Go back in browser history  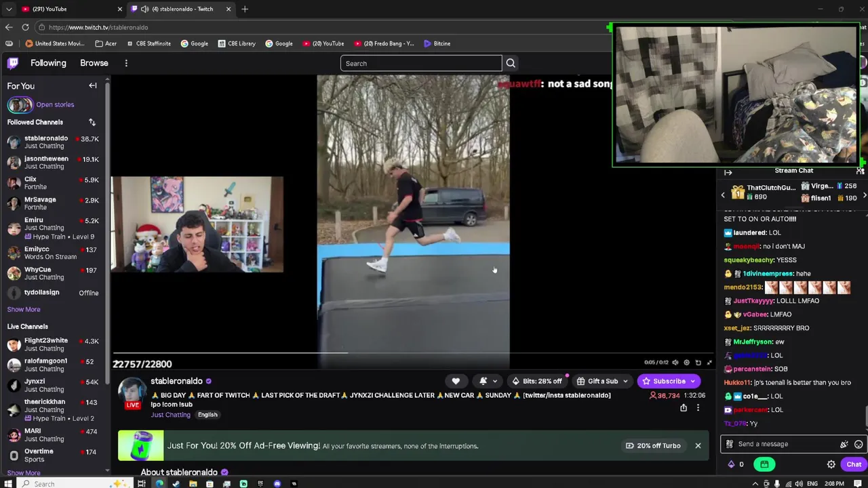[9, 27]
